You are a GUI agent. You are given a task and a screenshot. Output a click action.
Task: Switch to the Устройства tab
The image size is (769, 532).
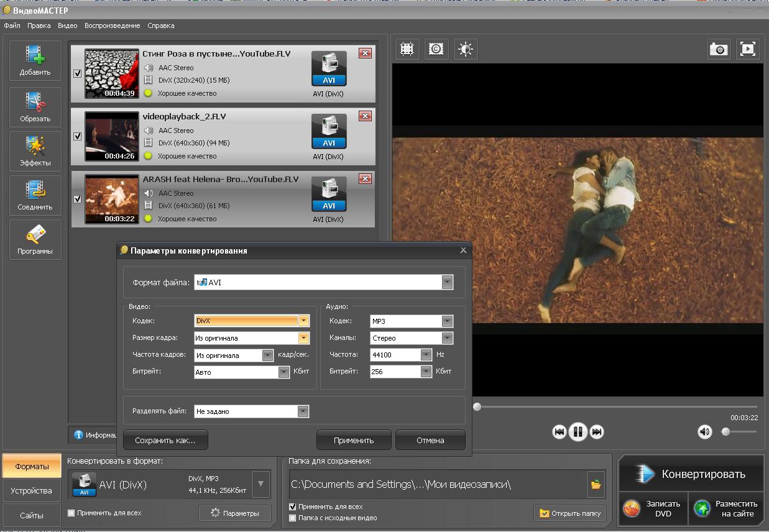(31, 490)
